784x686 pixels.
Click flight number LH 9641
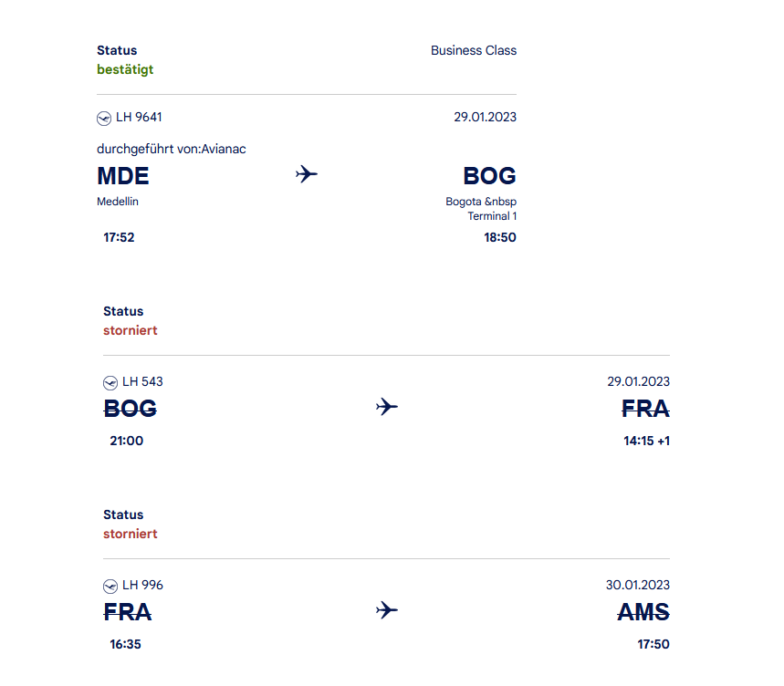pyautogui.click(x=139, y=117)
